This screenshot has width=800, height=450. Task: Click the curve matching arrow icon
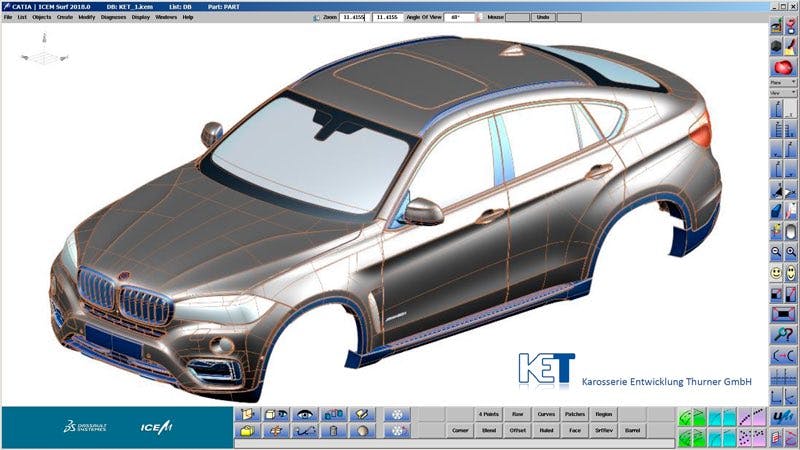pos(783,356)
